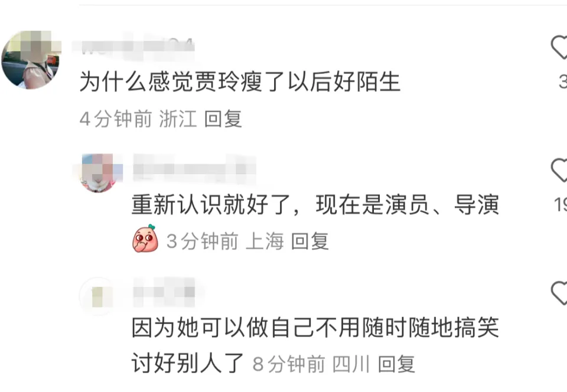Click 回复 under the 上海 reply

(x=310, y=241)
